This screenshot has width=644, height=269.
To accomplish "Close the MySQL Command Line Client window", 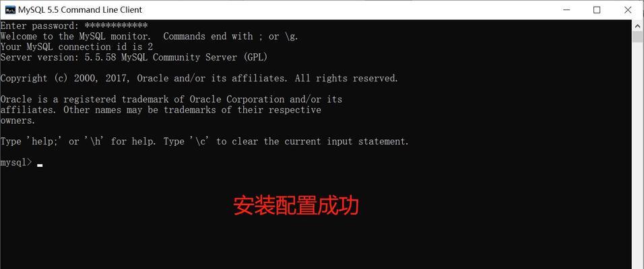I will (628, 10).
